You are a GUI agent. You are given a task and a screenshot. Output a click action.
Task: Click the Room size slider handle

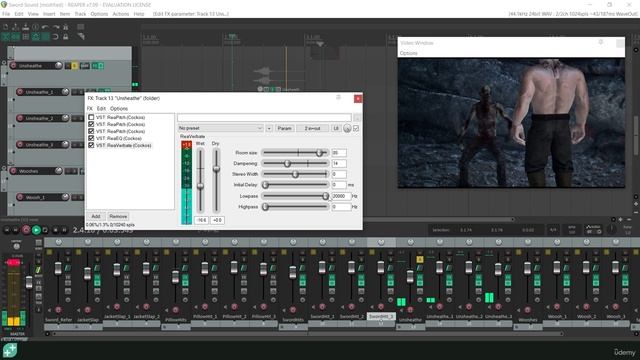point(320,153)
